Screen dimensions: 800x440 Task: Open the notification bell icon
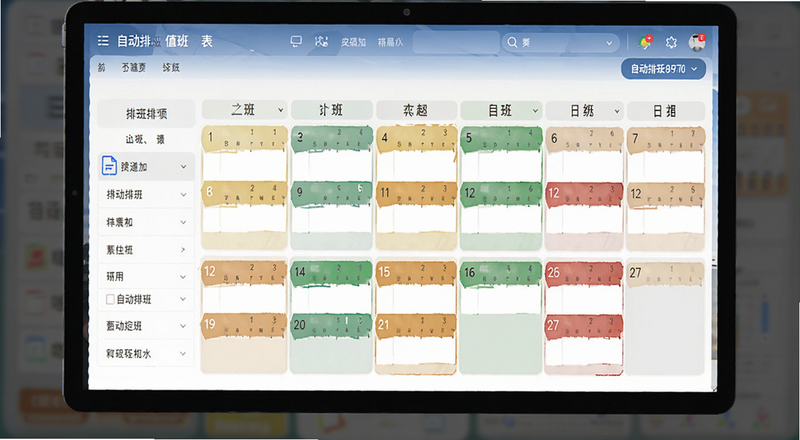click(645, 42)
